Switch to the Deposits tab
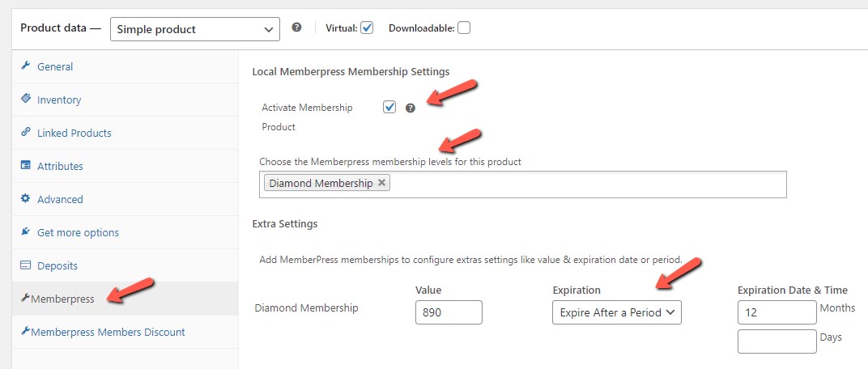 (126, 265)
